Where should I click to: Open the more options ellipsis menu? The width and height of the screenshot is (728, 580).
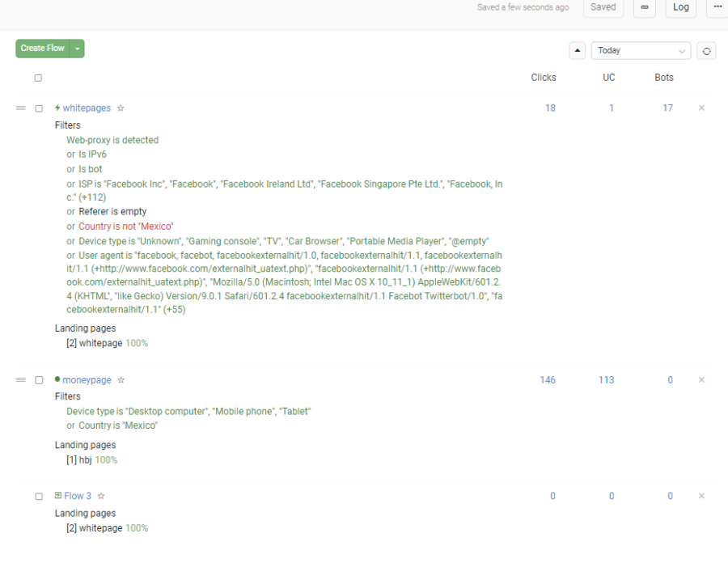(717, 7)
